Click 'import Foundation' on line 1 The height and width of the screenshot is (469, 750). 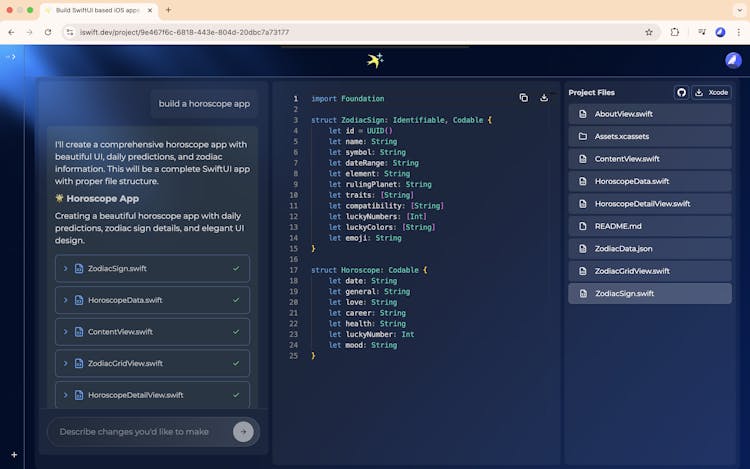[348, 98]
